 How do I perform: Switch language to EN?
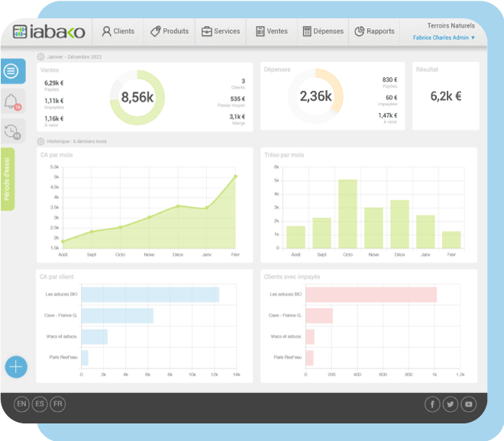[21, 404]
